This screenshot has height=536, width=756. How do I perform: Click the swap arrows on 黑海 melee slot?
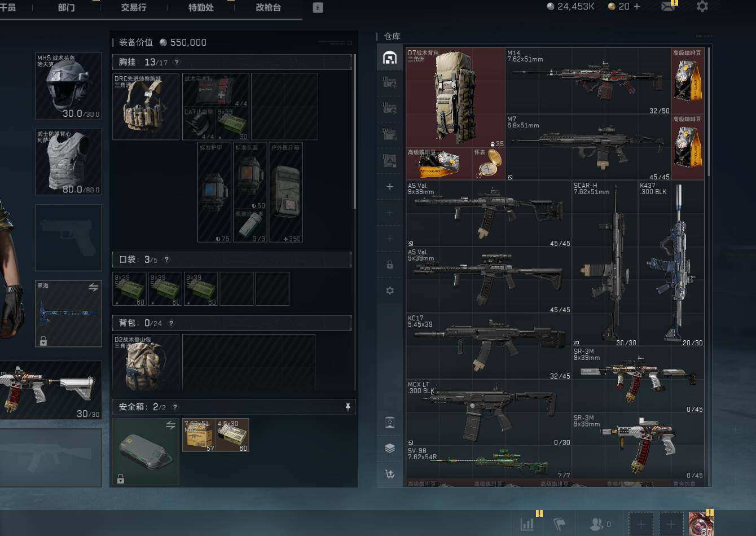coord(93,288)
